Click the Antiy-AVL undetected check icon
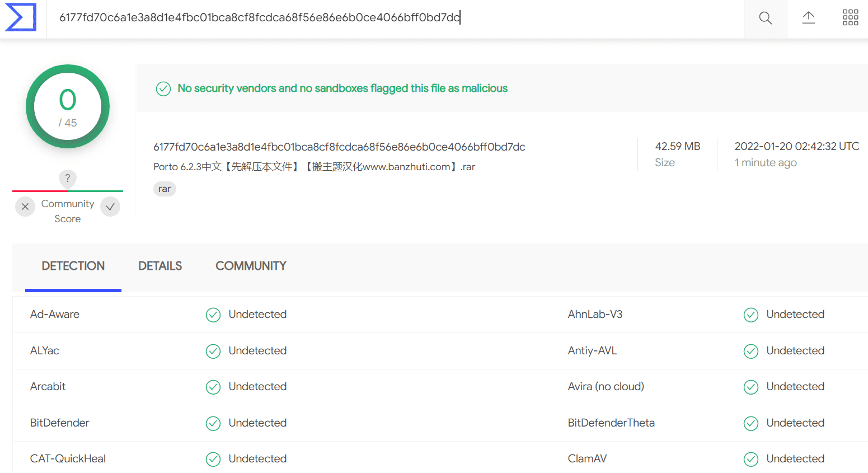 click(751, 352)
